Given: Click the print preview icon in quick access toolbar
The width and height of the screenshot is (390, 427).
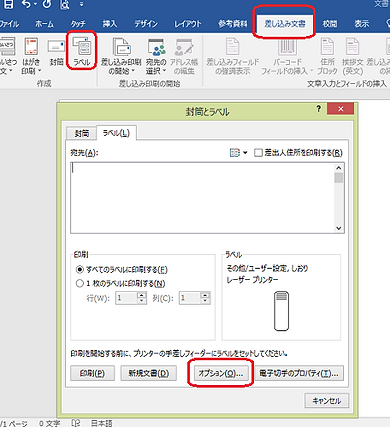Looking at the screenshot, I should coord(64,4).
